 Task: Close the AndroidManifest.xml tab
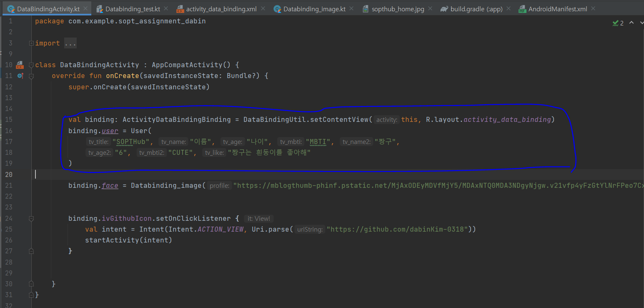593,9
